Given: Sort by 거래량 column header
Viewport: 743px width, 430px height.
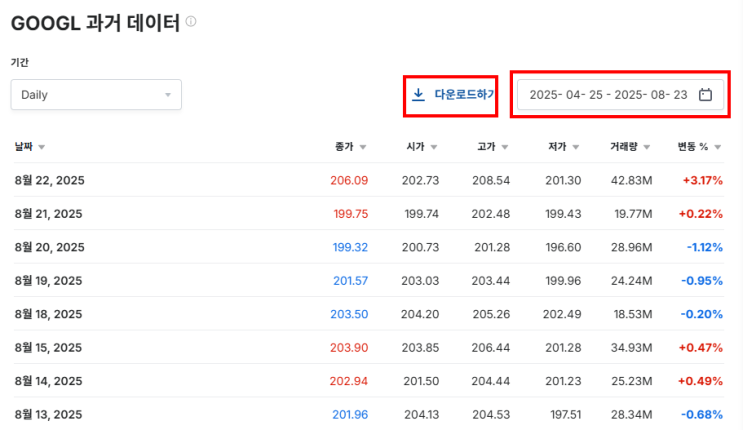Looking at the screenshot, I should [630, 147].
